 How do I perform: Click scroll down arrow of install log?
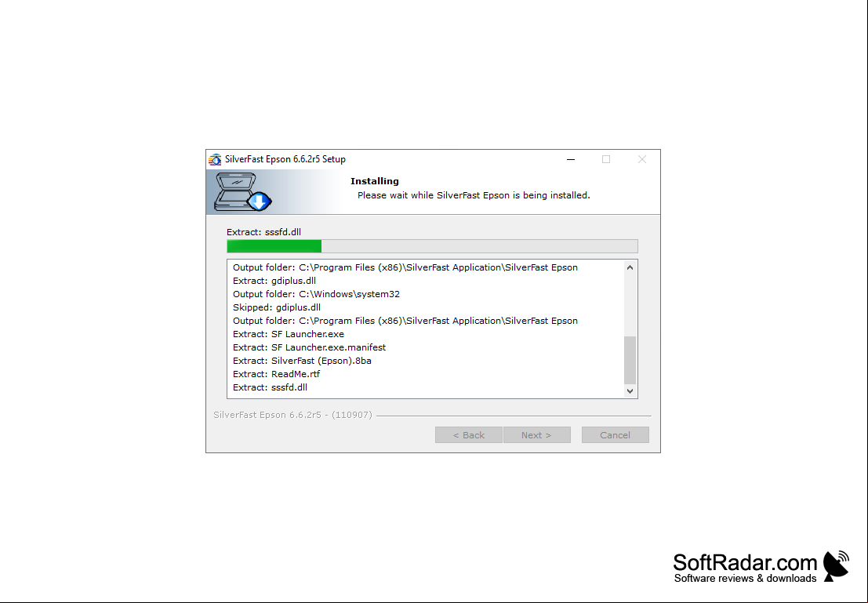point(630,391)
